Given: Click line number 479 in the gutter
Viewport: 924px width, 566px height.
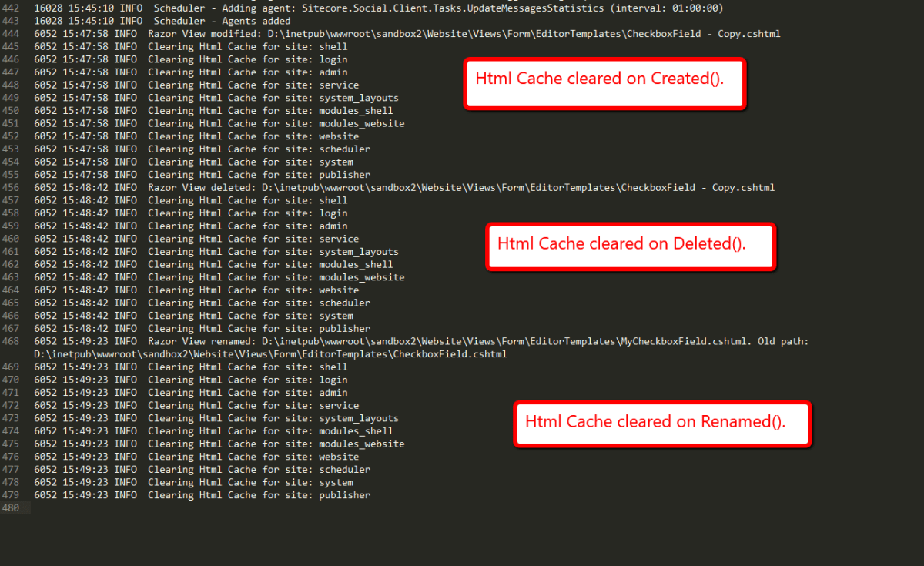Looking at the screenshot, I should tap(11, 495).
